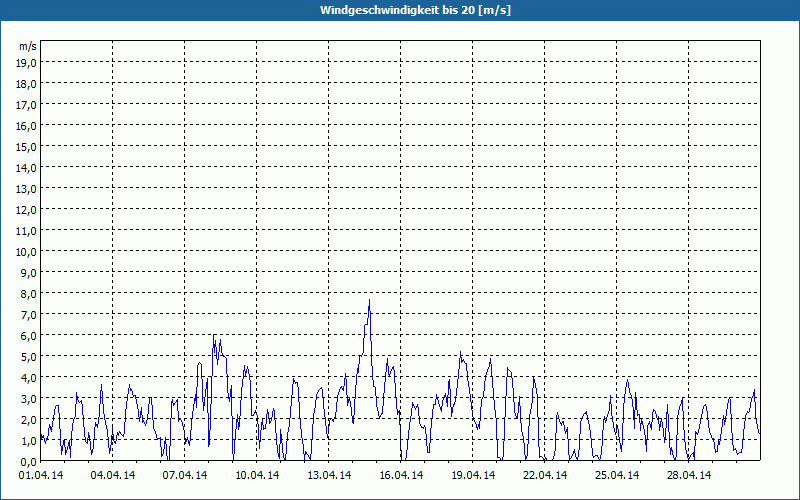Pick the 10.04.14 date label
800x500 pixels.
257,476
